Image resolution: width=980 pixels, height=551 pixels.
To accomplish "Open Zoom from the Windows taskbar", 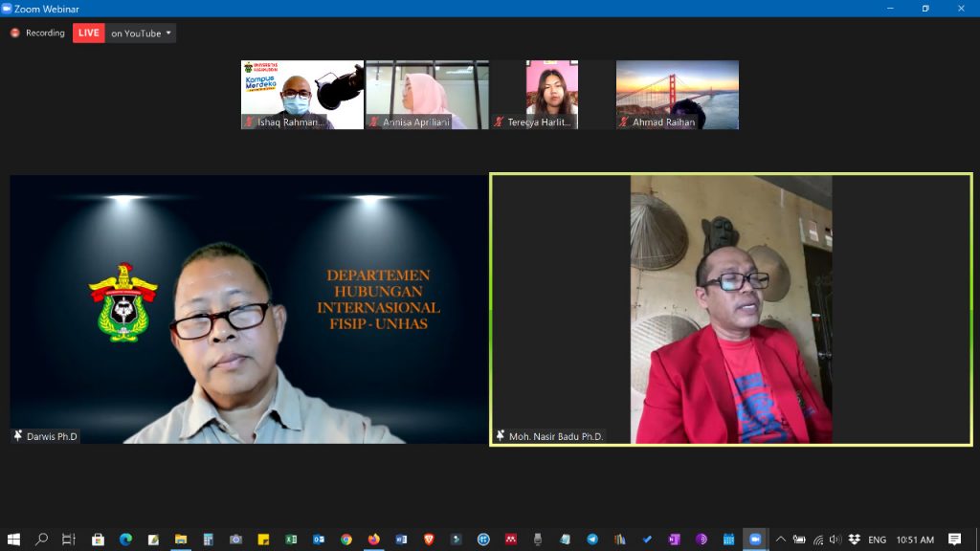I will 756,540.
